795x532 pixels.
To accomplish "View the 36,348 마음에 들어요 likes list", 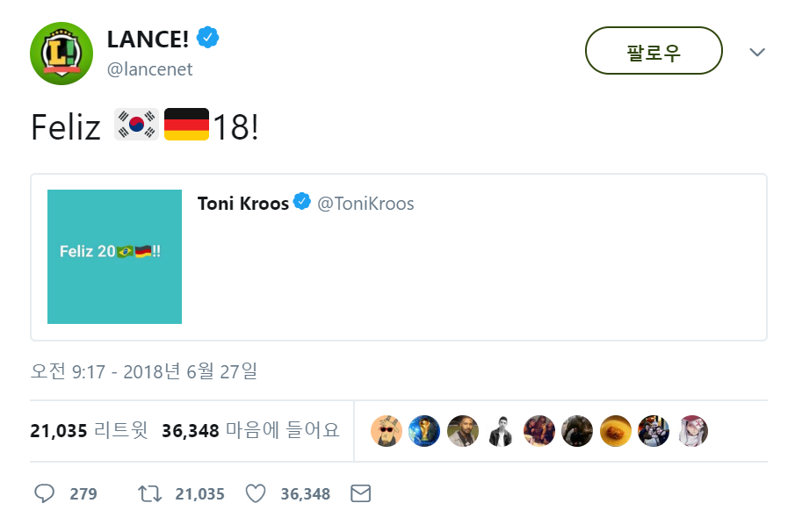I will click(250, 431).
